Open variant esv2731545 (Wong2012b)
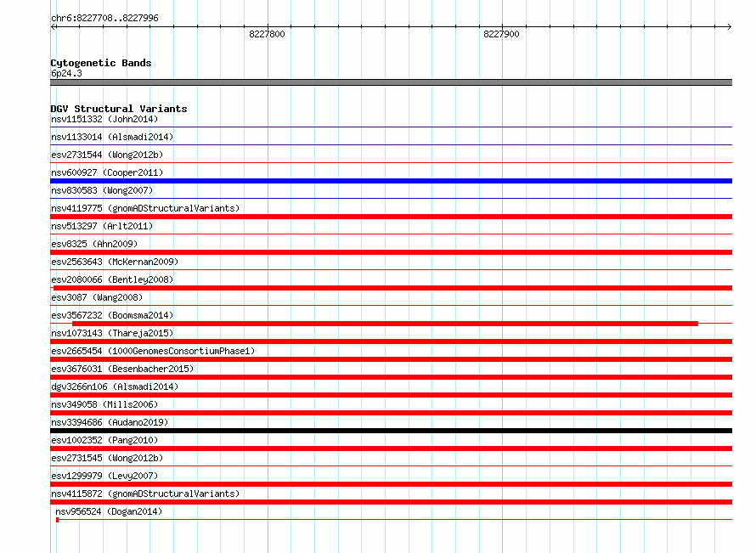The height and width of the screenshot is (553, 756). 107,458
